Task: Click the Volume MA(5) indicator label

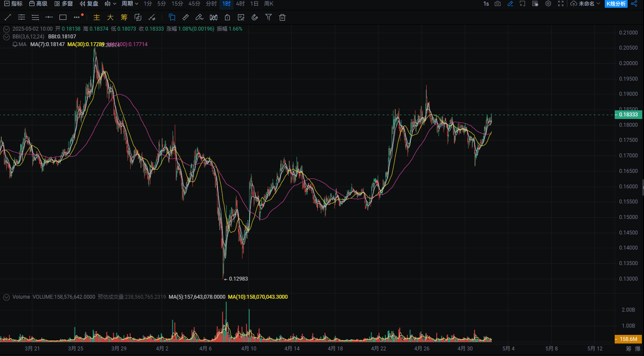Action: point(197,297)
